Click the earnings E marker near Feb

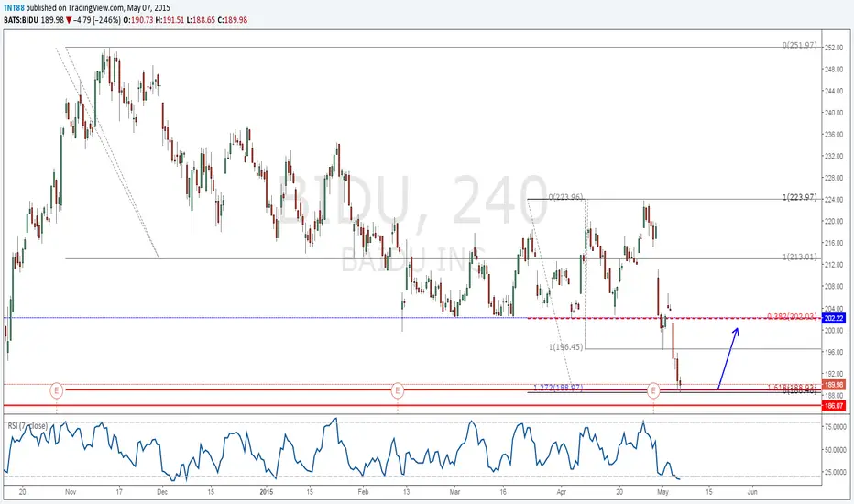(398, 390)
